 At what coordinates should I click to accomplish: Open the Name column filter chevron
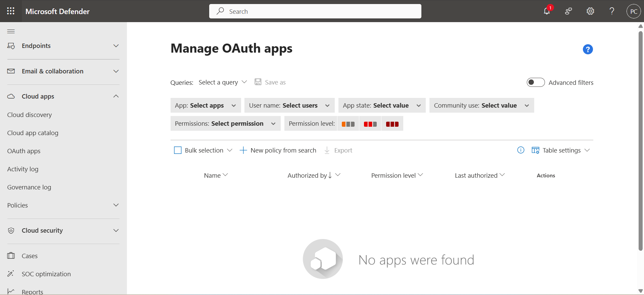click(x=225, y=175)
